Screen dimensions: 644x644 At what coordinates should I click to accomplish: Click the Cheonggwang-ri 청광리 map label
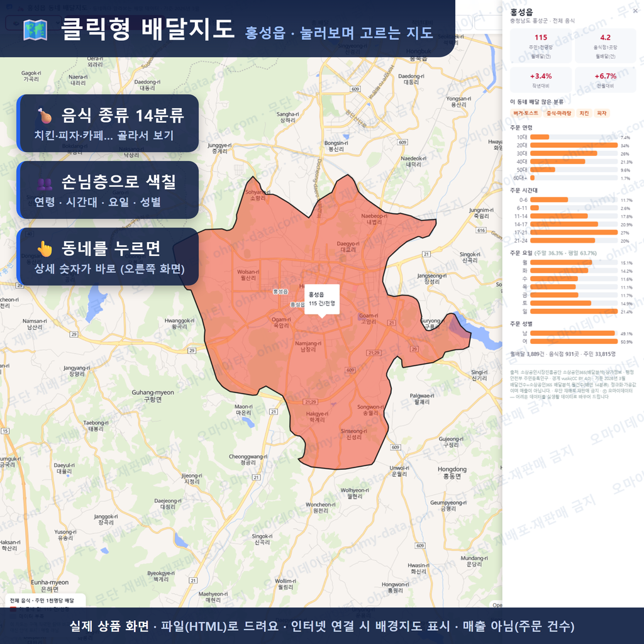point(248,459)
